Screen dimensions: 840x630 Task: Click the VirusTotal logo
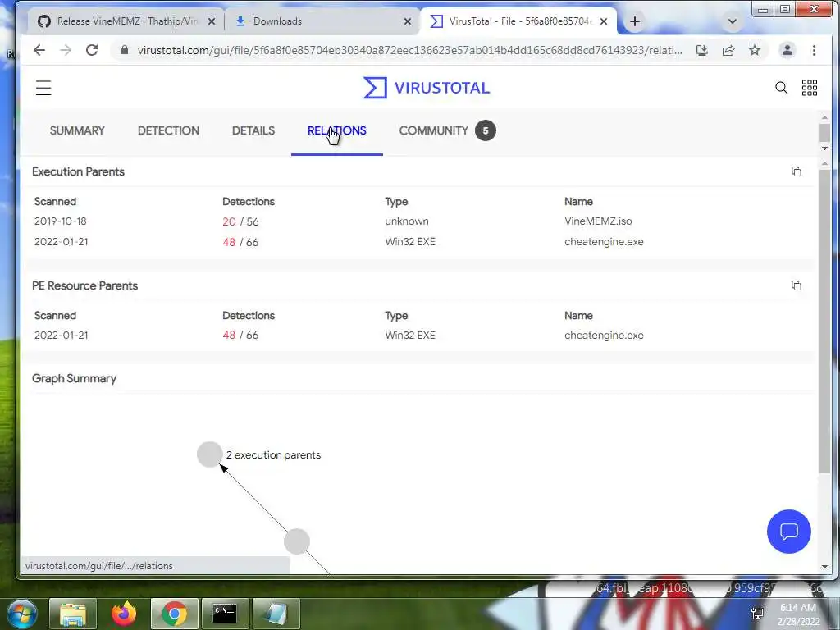427,88
